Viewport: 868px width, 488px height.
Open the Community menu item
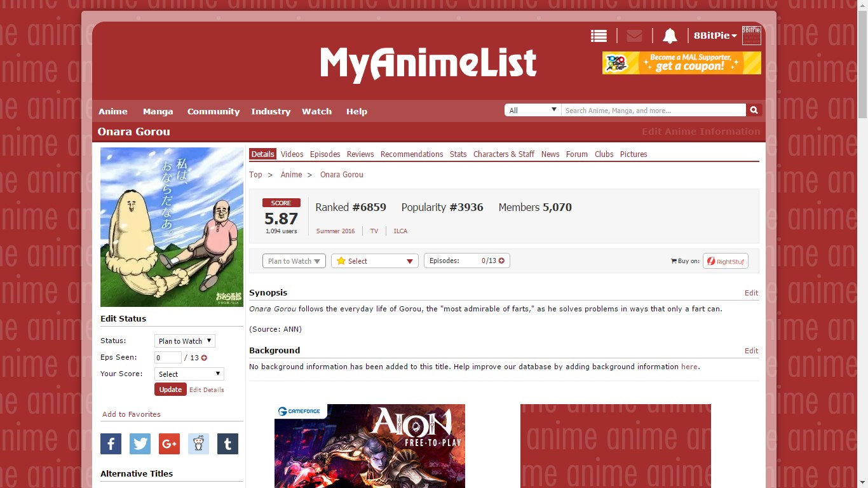[x=214, y=111]
